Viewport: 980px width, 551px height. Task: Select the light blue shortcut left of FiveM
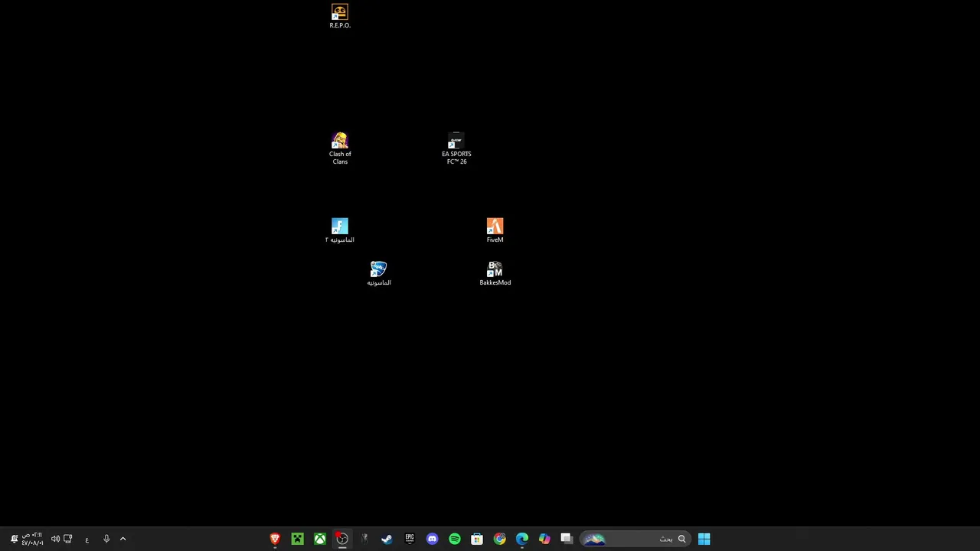click(340, 230)
